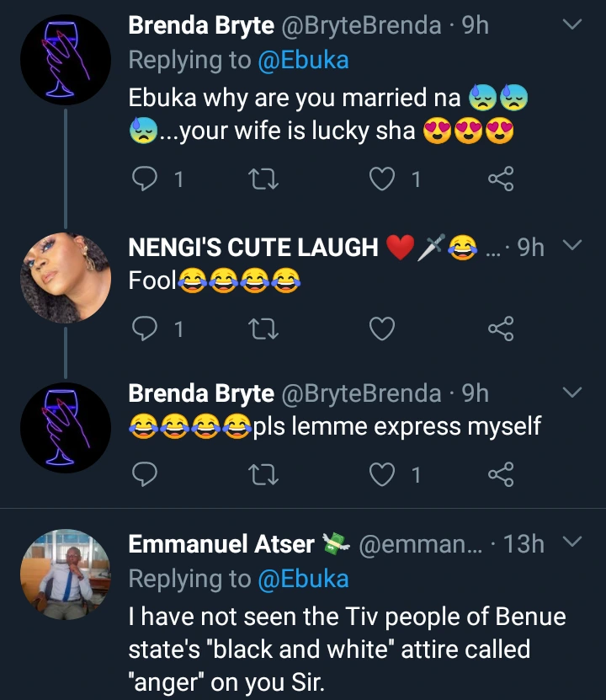Like Brenda's 'why are you married' tweet

[383, 179]
